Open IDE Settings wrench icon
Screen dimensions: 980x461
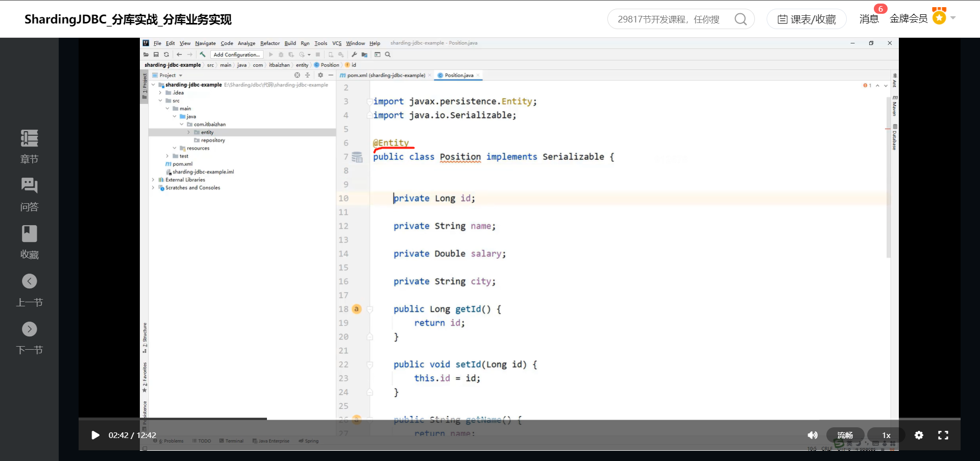tap(354, 55)
